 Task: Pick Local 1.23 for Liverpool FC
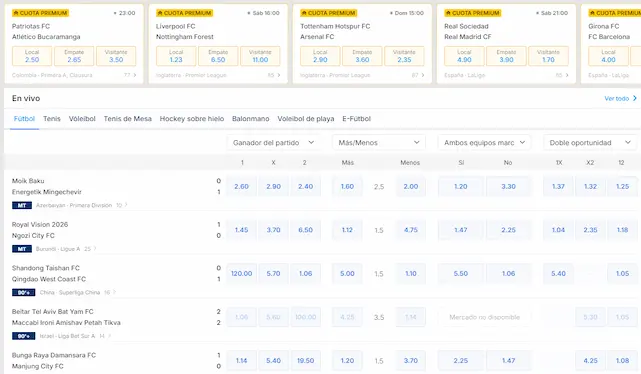pyautogui.click(x=176, y=56)
